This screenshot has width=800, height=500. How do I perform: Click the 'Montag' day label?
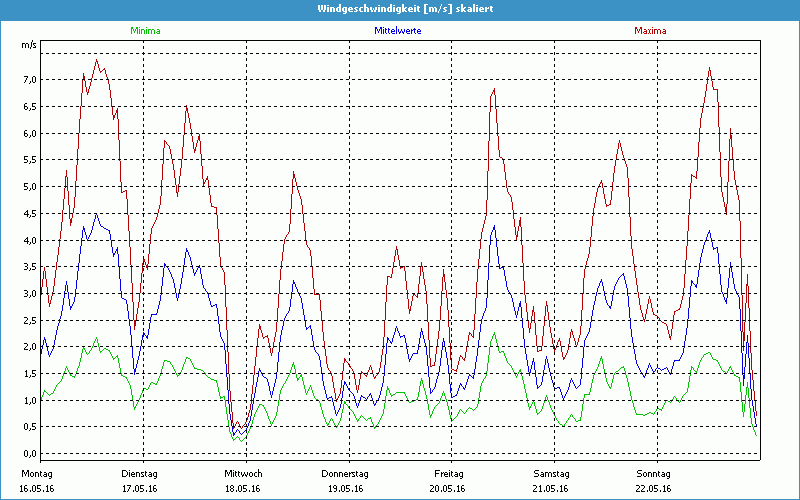click(37, 473)
